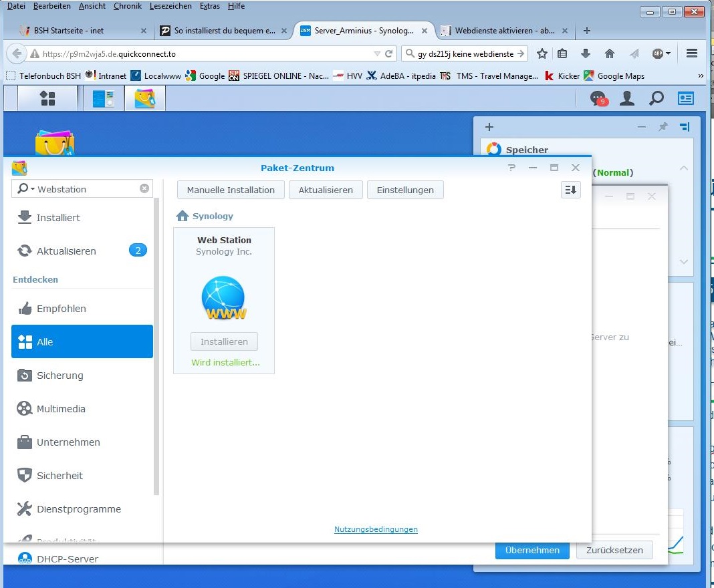This screenshot has width=714, height=588.
Task: Pin the widget panel
Action: coord(663,127)
